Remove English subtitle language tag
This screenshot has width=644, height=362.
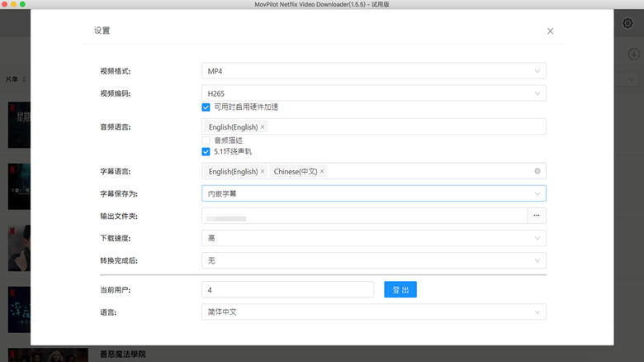[263, 171]
